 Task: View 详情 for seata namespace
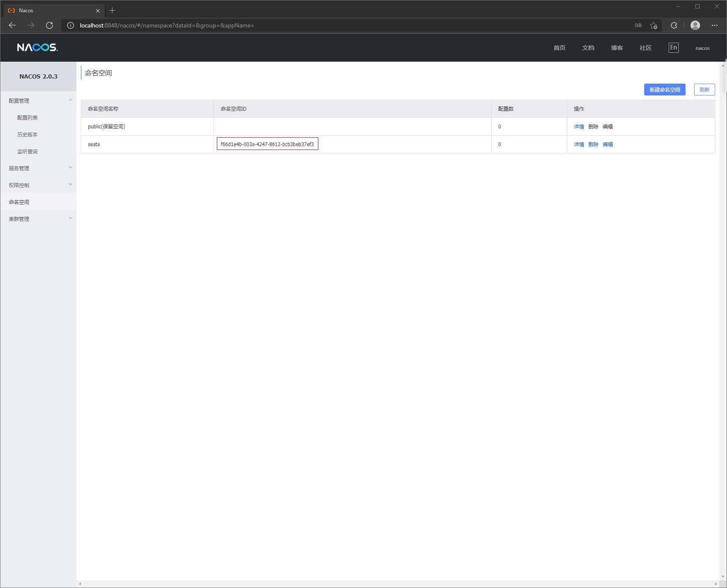[579, 144]
